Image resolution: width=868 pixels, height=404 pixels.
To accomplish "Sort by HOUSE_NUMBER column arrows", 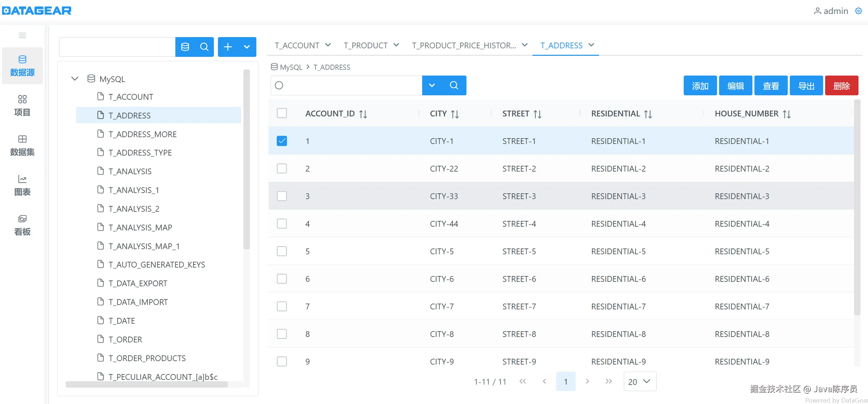I will [x=787, y=114].
